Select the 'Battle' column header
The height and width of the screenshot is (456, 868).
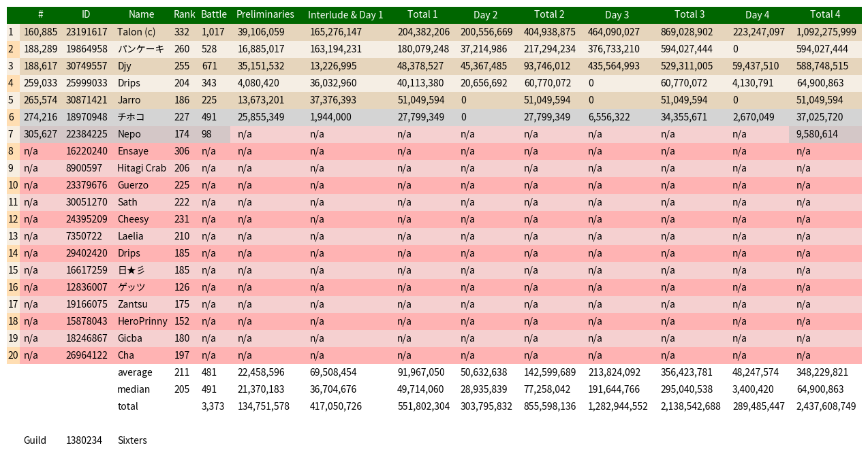point(214,14)
